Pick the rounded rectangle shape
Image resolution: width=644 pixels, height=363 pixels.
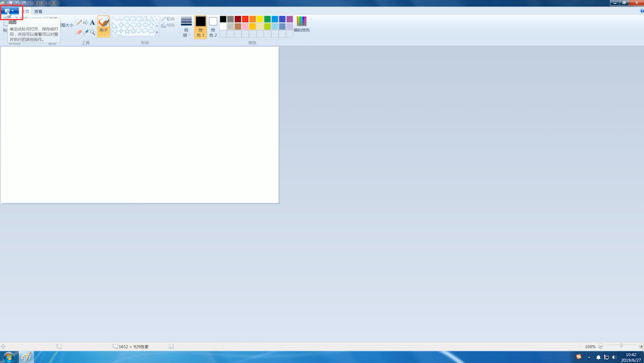(139, 19)
